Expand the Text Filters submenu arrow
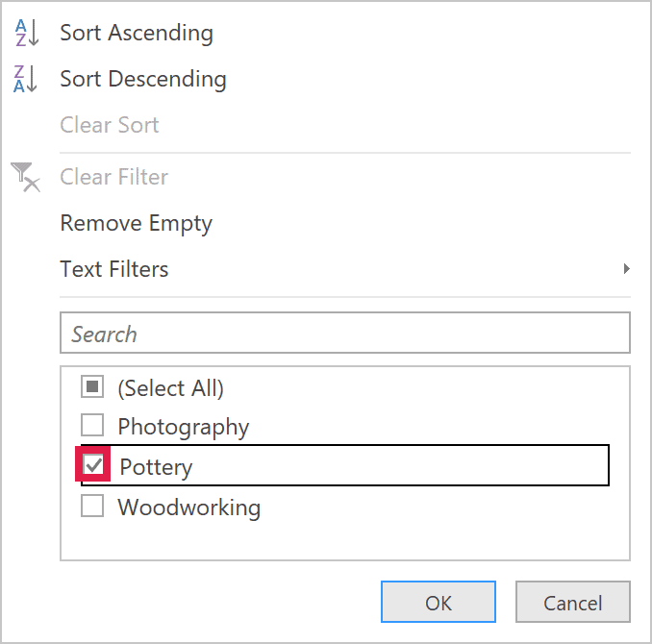 (x=627, y=268)
